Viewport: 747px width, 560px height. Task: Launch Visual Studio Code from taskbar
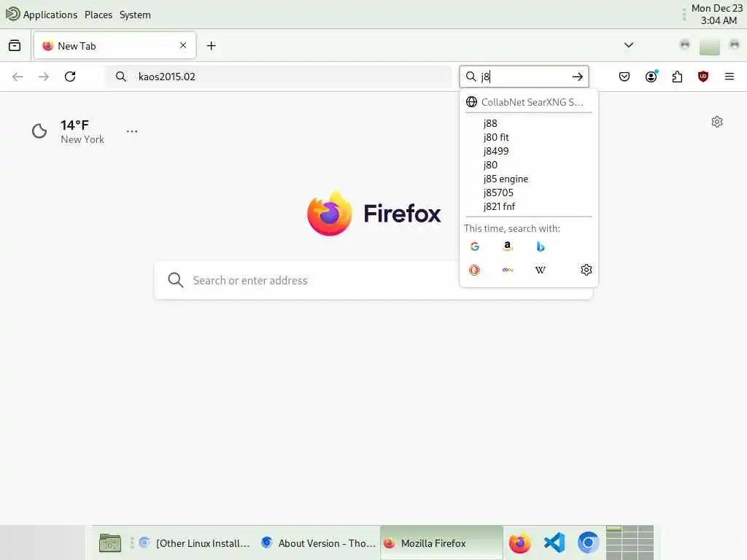pos(554,542)
